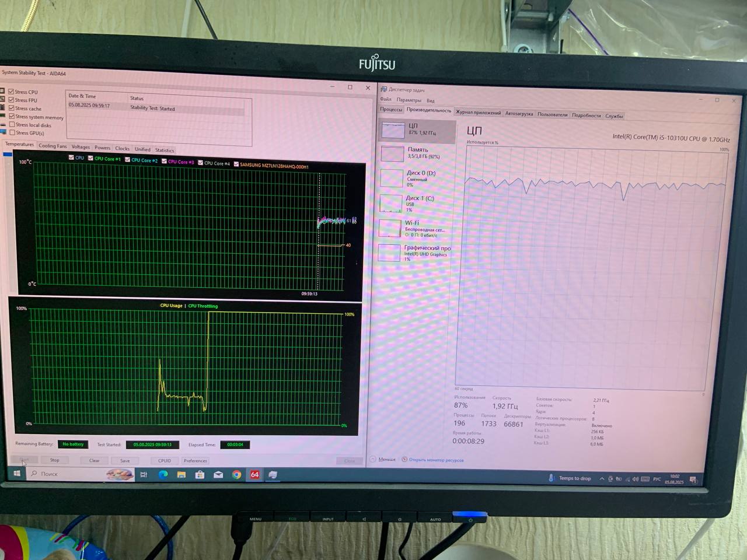The image size is (747, 560).
Task: Click the Task View icon
Action: tap(144, 474)
